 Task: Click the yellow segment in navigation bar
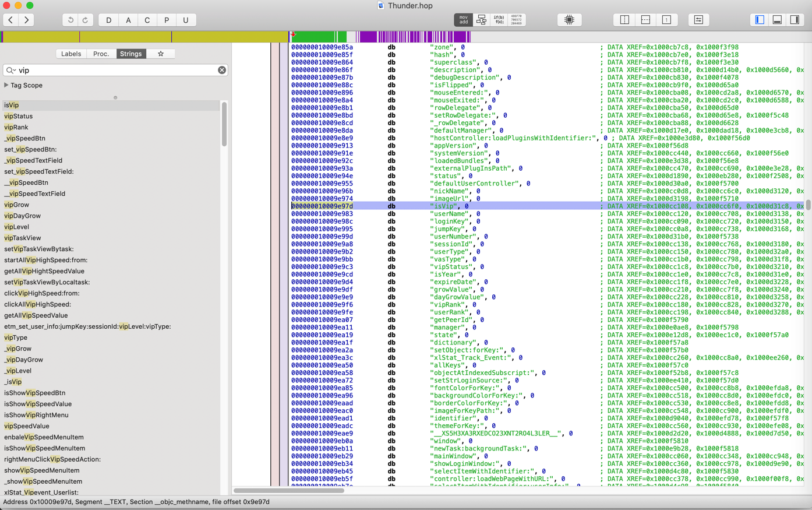[x=146, y=37]
